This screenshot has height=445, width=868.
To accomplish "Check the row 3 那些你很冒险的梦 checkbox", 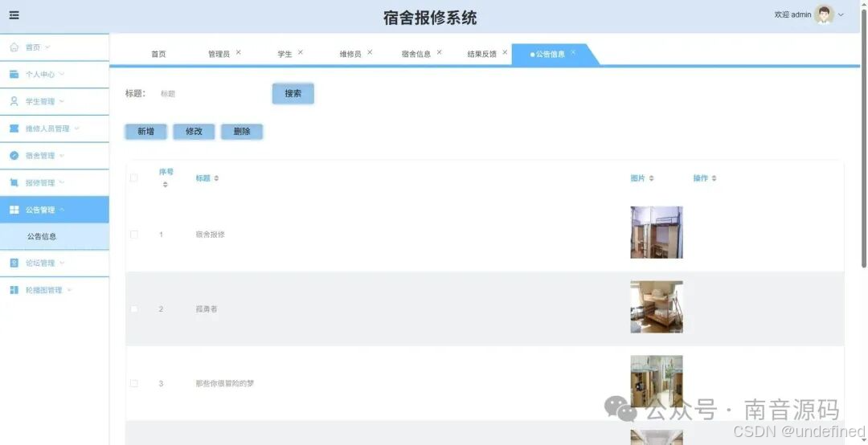I will coord(133,384).
